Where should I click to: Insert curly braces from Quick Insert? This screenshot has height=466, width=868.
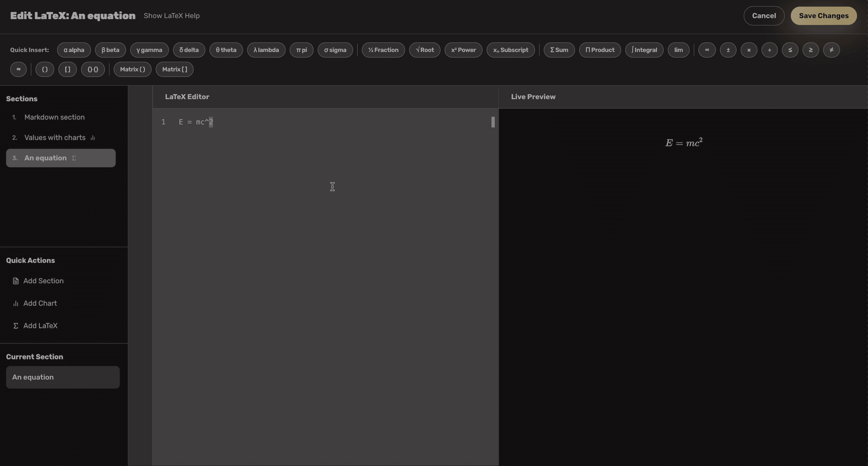pyautogui.click(x=93, y=69)
